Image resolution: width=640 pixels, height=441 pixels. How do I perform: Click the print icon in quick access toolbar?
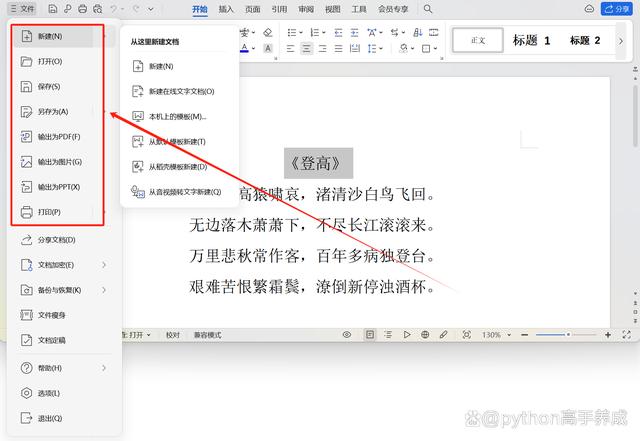pyautogui.click(x=82, y=9)
